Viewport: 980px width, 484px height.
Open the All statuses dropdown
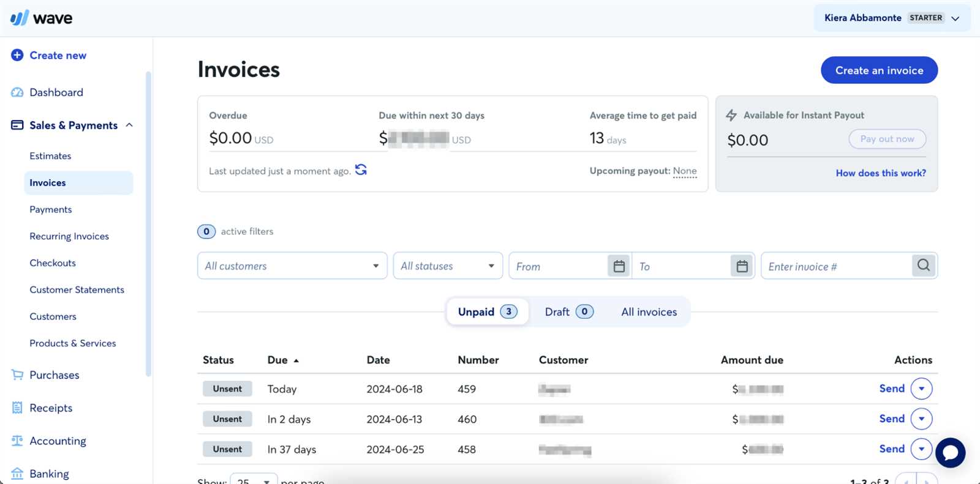point(448,266)
